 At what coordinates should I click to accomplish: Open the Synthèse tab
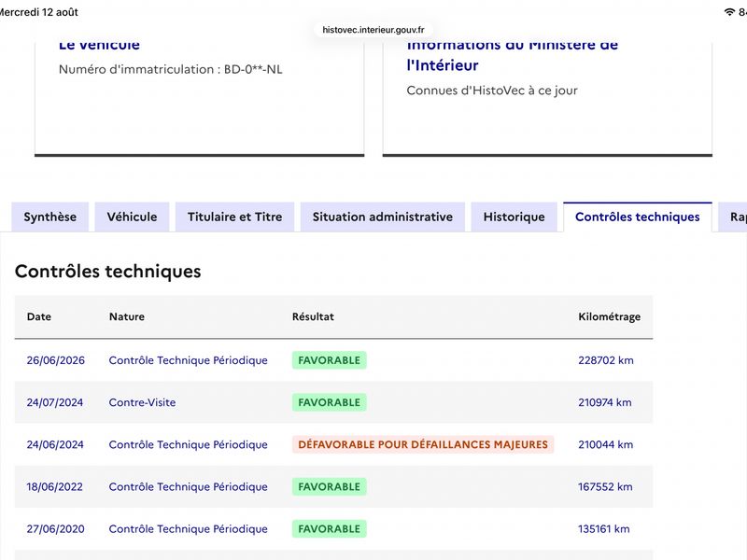pos(50,217)
